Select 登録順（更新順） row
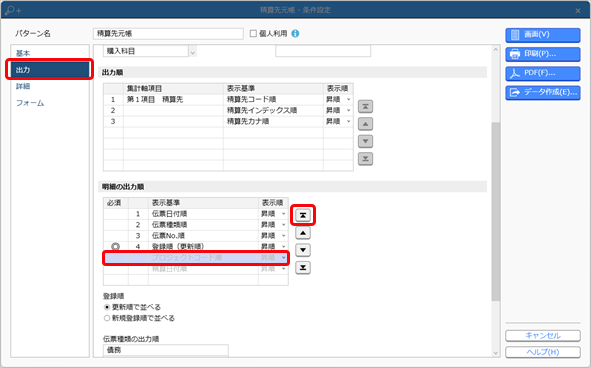This screenshot has width=591, height=368. [x=196, y=247]
